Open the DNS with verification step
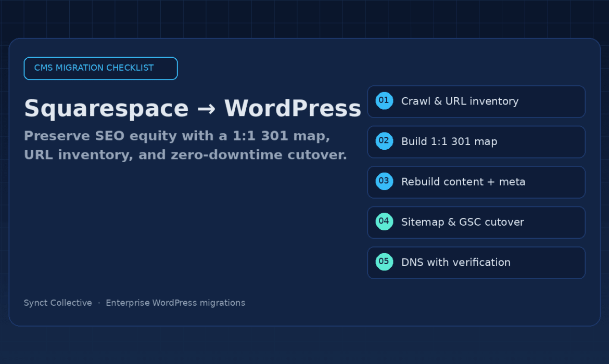This screenshot has width=609, height=364. tap(476, 263)
